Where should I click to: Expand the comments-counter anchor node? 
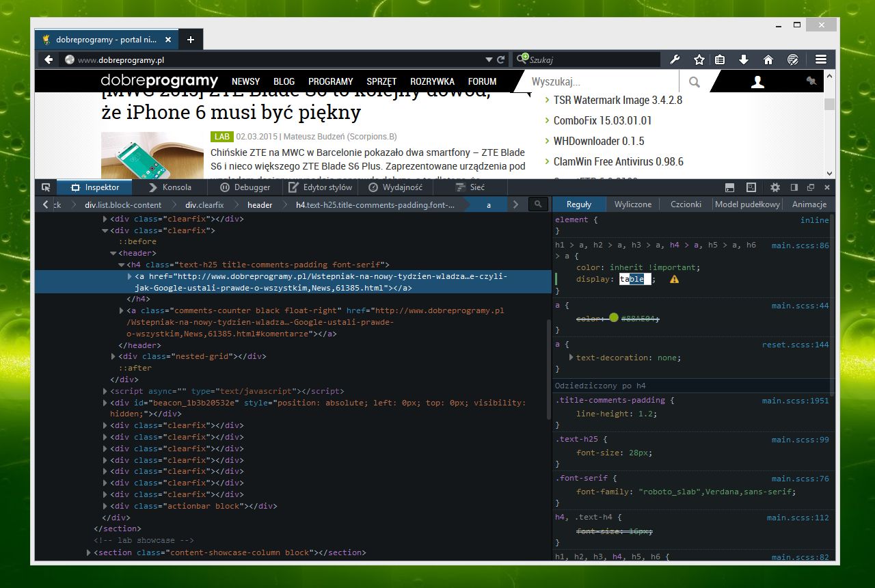122,311
